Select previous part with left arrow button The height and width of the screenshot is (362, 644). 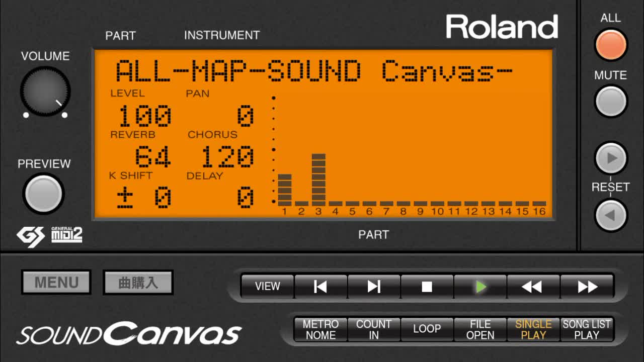(x=611, y=216)
